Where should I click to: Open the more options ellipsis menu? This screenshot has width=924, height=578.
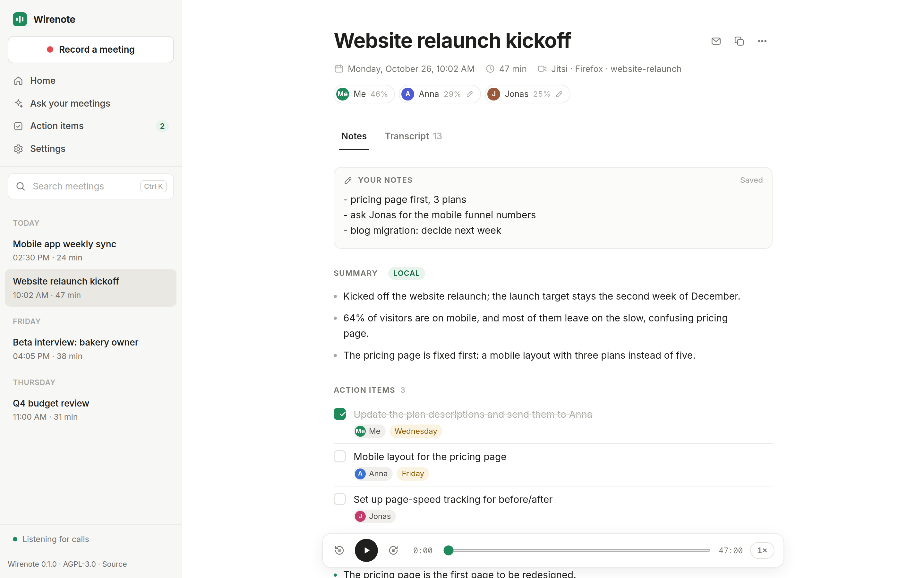(762, 41)
